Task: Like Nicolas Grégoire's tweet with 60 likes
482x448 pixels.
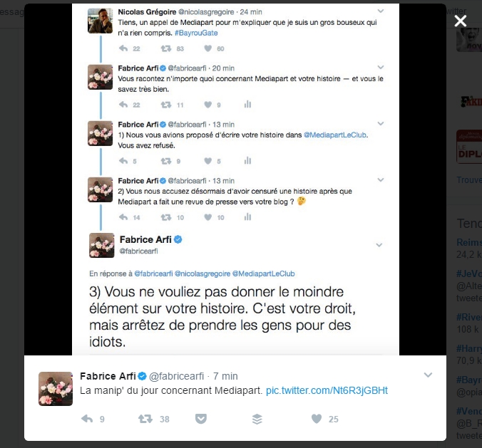Action: pyautogui.click(x=207, y=48)
